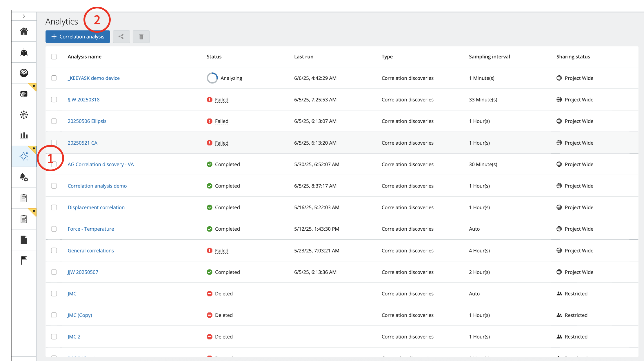644x364 pixels.
Task: Select the Correlation analysis demo checkbox
Action: pos(54,186)
